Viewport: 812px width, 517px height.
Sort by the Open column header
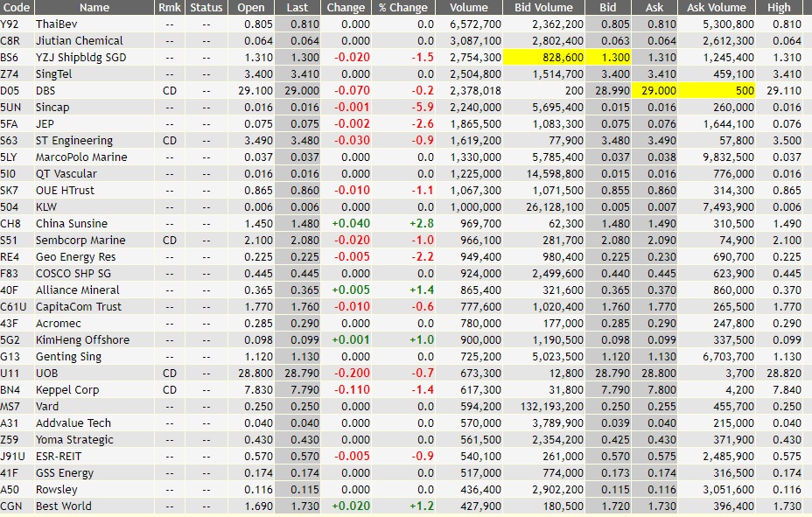point(251,7)
